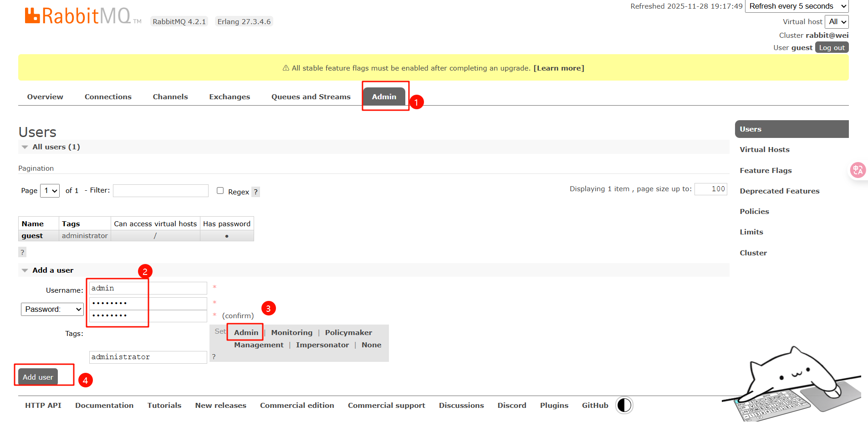
Task: Click the RabbitMQ logo
Action: pos(83,16)
